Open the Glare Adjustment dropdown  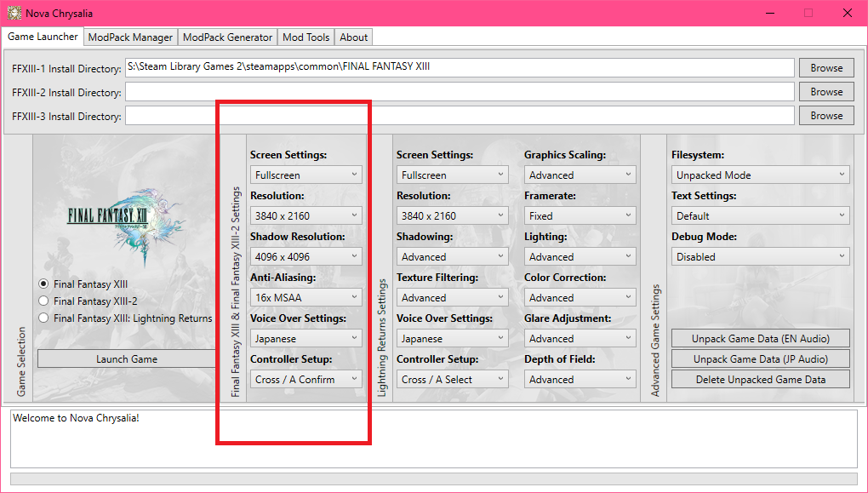coord(580,339)
